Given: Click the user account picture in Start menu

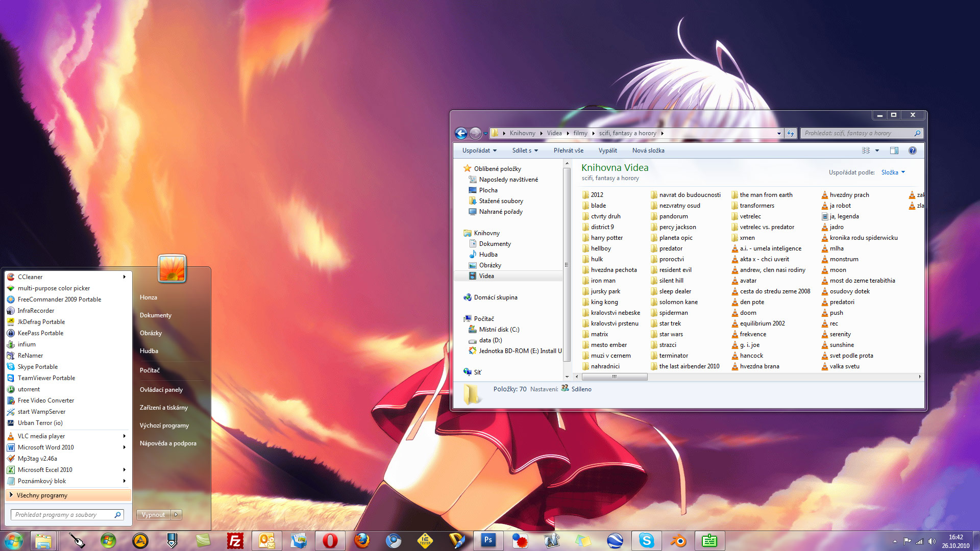Looking at the screenshot, I should (172, 268).
